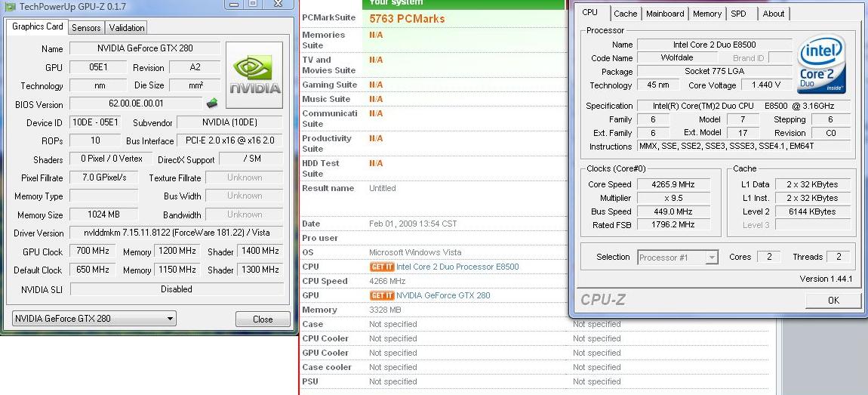Click the Threads value field in CPU-Z

pos(838,257)
